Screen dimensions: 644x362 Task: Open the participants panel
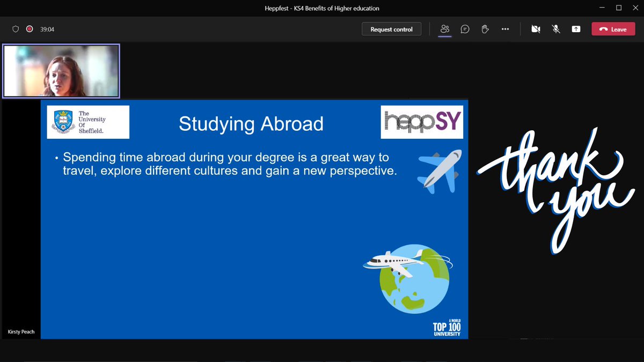coord(444,29)
